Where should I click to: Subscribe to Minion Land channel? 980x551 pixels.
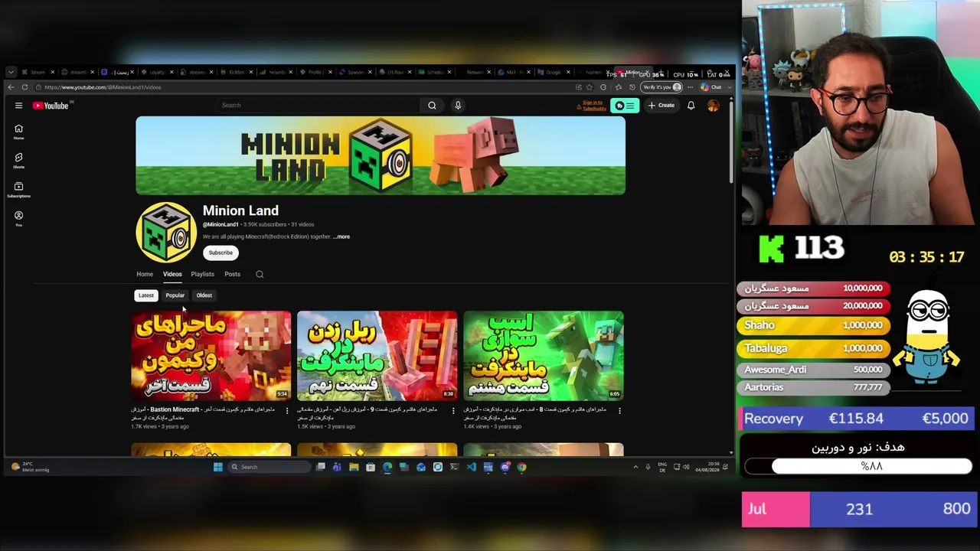(x=220, y=253)
